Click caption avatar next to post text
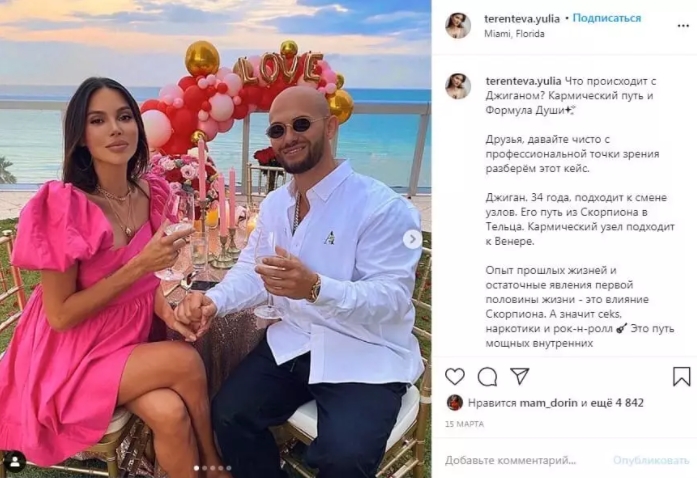 (x=458, y=86)
